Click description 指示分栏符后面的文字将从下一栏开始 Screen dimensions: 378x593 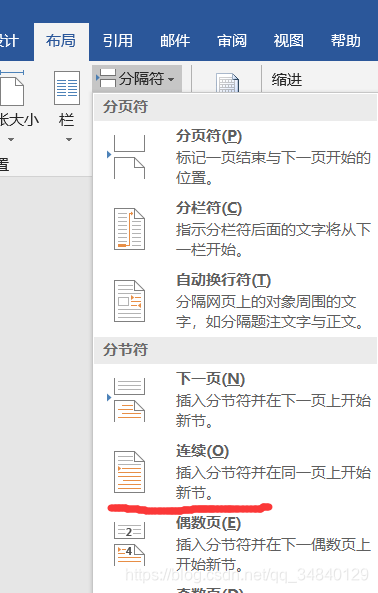tap(273, 240)
